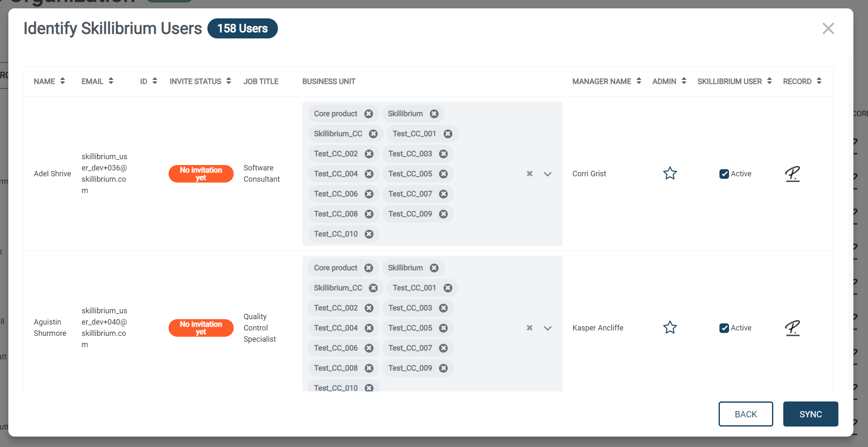
Task: Remove Test_CC_002 tag in Adel Shrive's row
Action: pos(369,154)
